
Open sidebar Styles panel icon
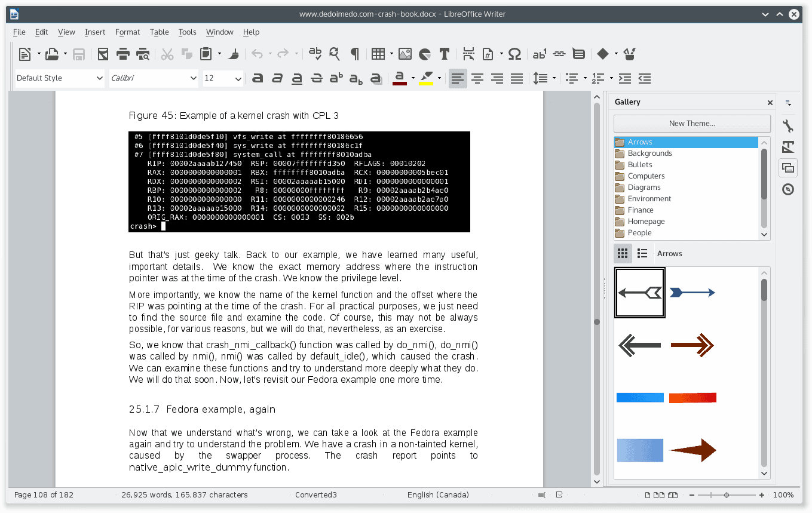coord(788,147)
